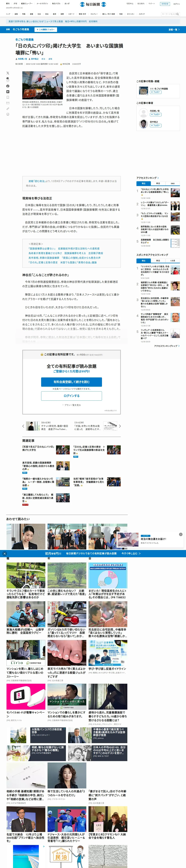The image size is (186, 868).
Task: Open 連載「読む政治」 link in note box
Action: pos(37,181)
